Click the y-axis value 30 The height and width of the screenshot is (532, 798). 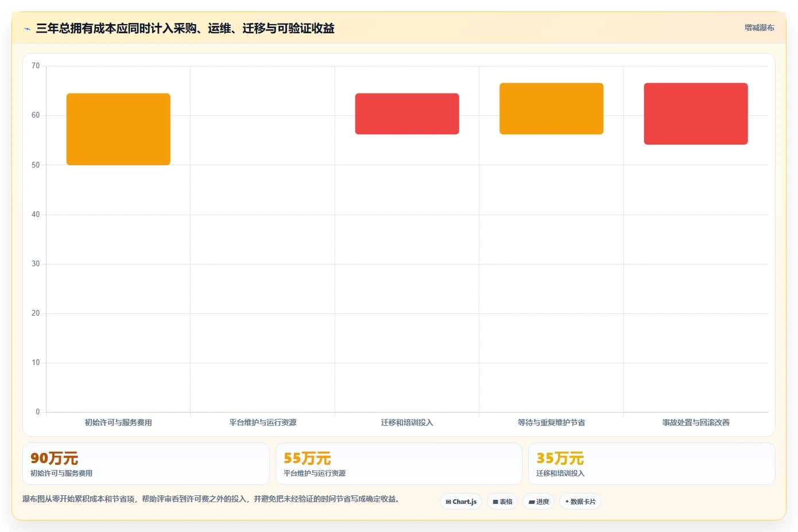(36, 264)
